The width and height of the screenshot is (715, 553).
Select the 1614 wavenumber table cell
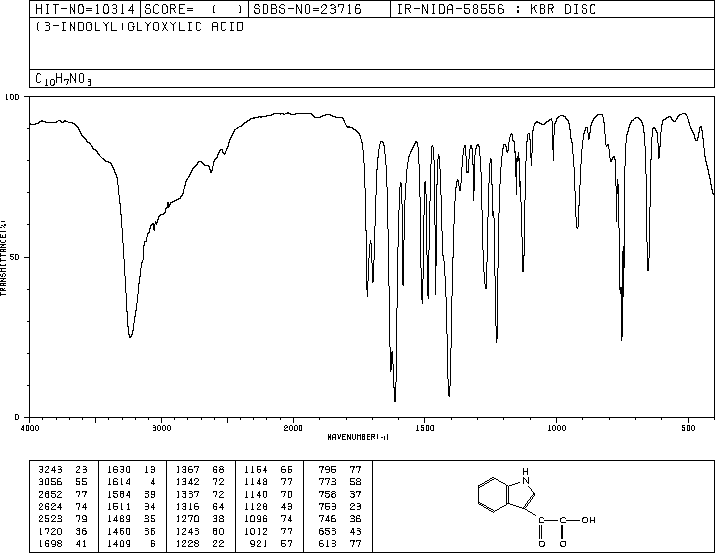(x=119, y=482)
